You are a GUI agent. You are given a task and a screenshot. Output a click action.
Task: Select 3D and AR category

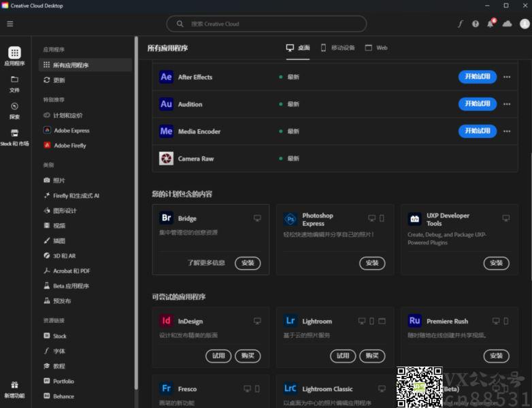click(x=60, y=256)
